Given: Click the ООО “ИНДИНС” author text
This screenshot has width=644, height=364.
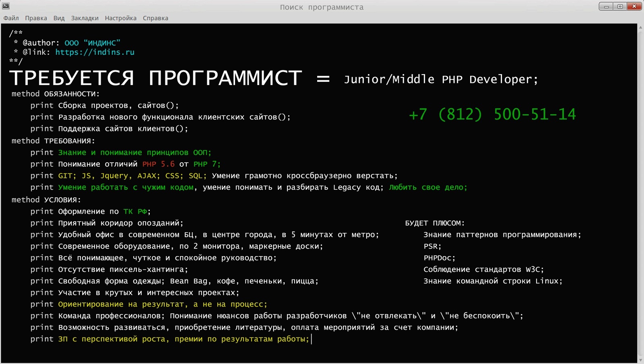Looking at the screenshot, I should click(x=92, y=43).
